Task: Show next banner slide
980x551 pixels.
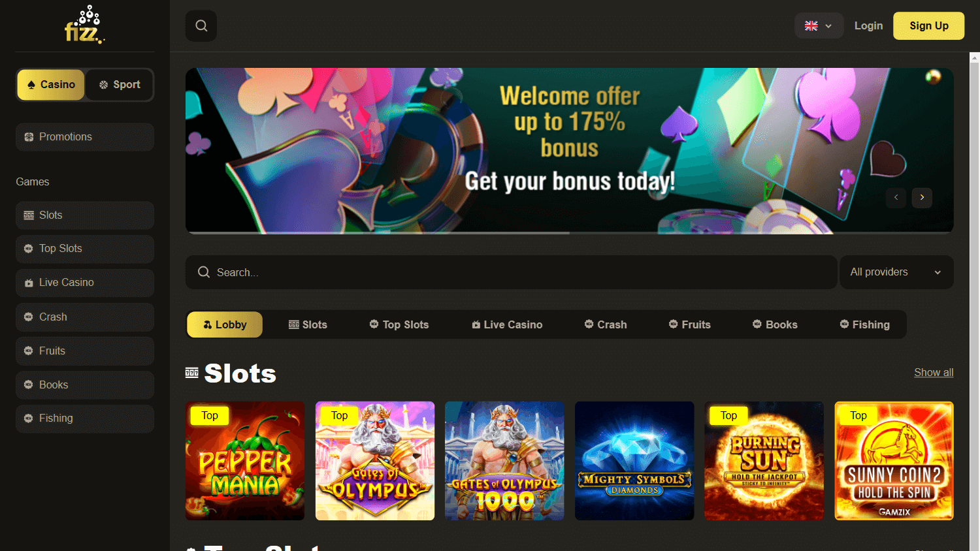Action: 922,197
